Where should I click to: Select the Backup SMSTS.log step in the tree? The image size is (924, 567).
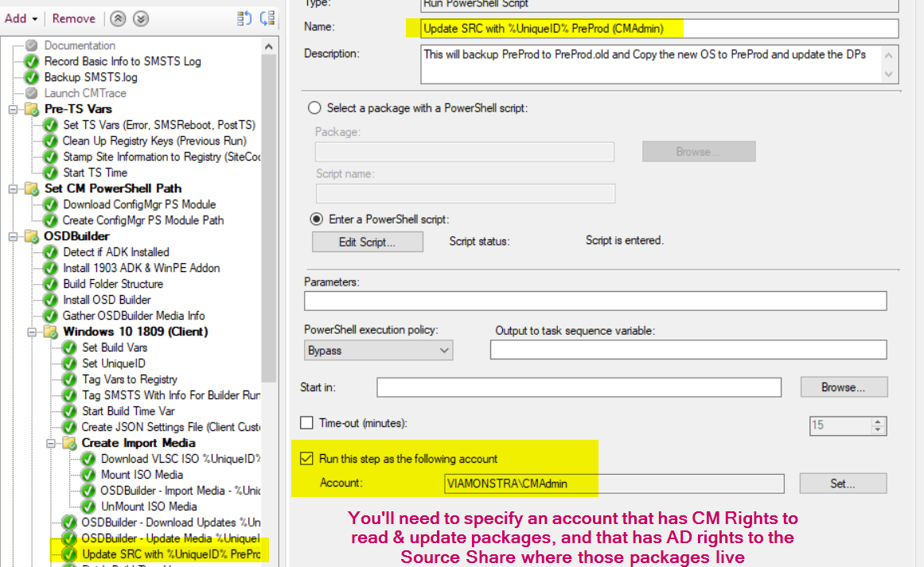88,77
